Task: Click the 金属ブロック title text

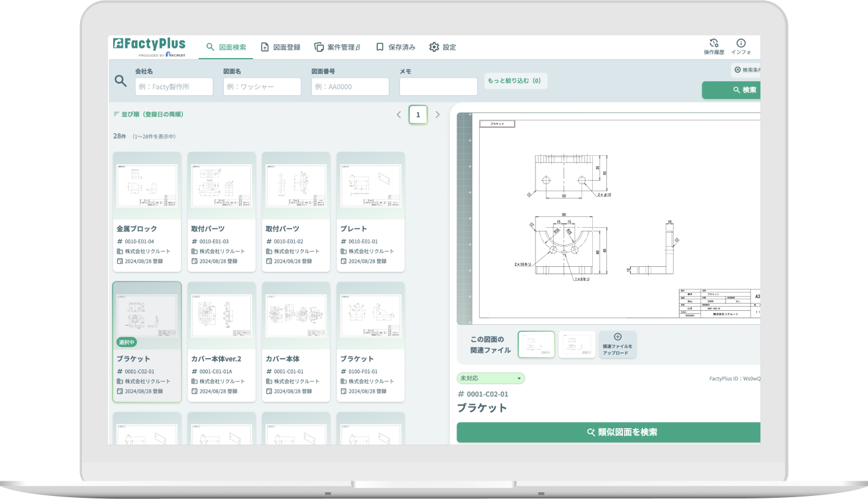Action: (x=137, y=229)
